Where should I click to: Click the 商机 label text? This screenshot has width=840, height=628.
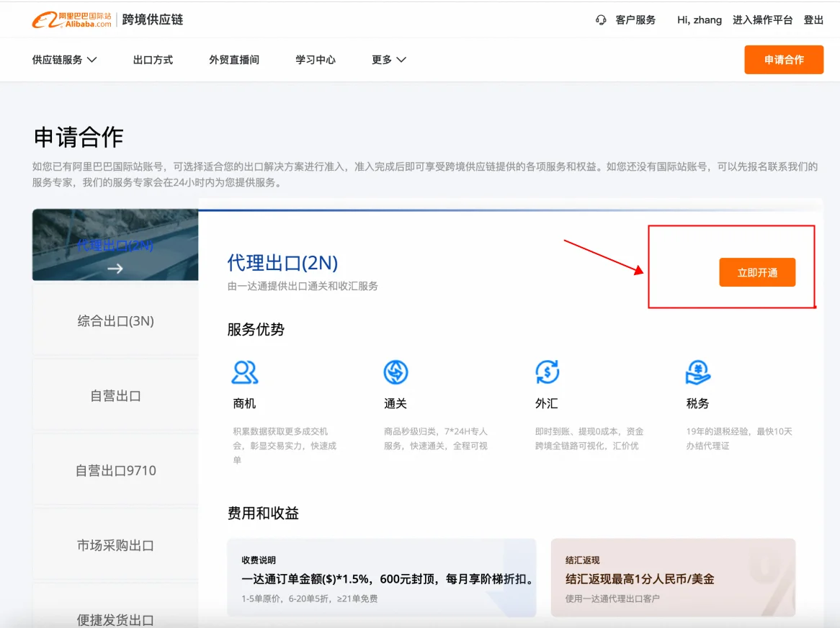[244, 403]
